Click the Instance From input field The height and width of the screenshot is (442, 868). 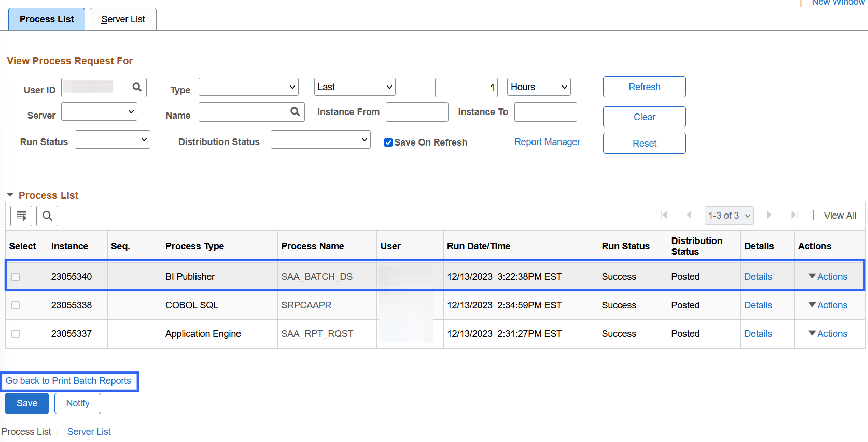coord(417,112)
